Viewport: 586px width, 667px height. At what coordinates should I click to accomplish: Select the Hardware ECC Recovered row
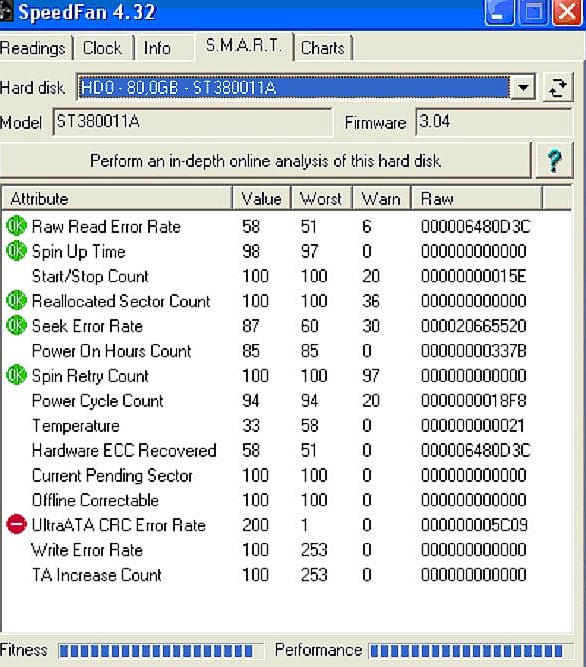click(287, 450)
